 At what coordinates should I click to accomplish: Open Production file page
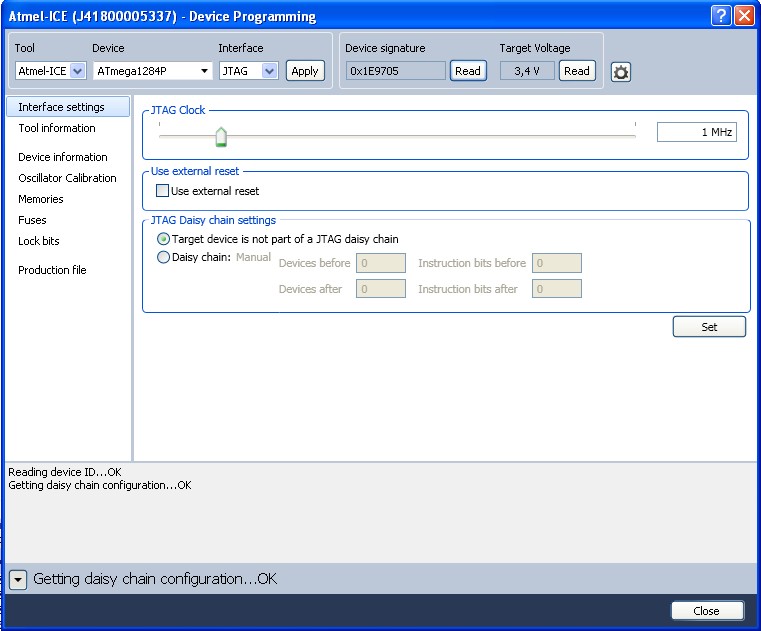pos(52,270)
